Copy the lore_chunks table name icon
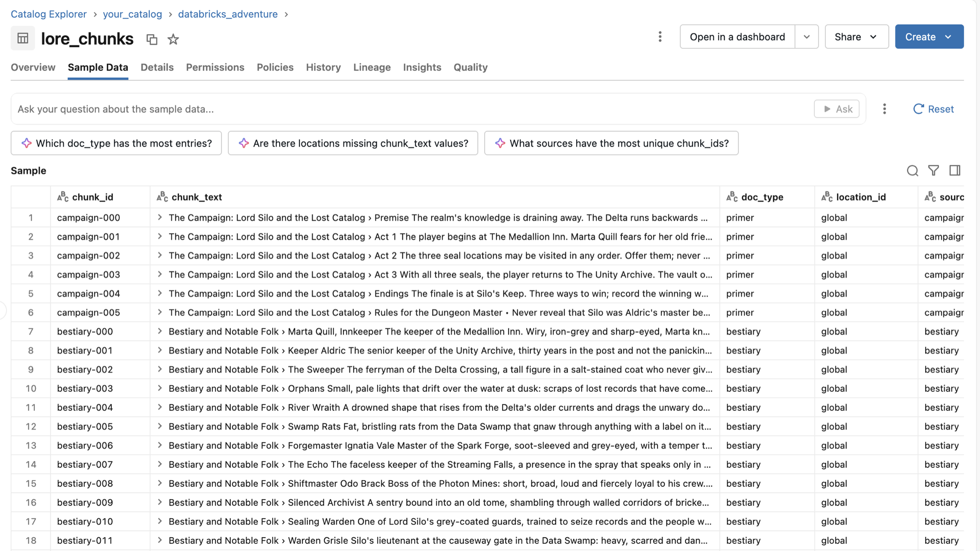The width and height of the screenshot is (980, 551). coord(152,40)
